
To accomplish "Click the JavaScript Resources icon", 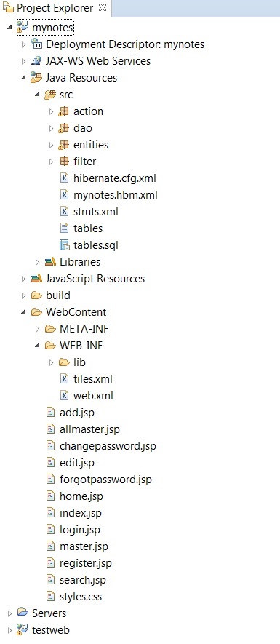I will tap(36, 279).
